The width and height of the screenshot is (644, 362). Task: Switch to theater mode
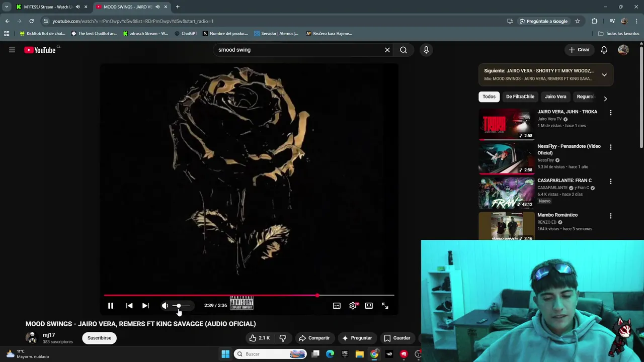tap(369, 306)
